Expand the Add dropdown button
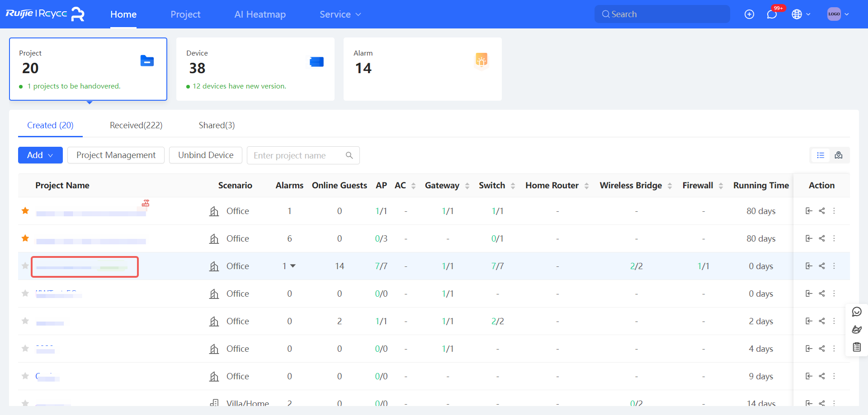 [x=40, y=155]
